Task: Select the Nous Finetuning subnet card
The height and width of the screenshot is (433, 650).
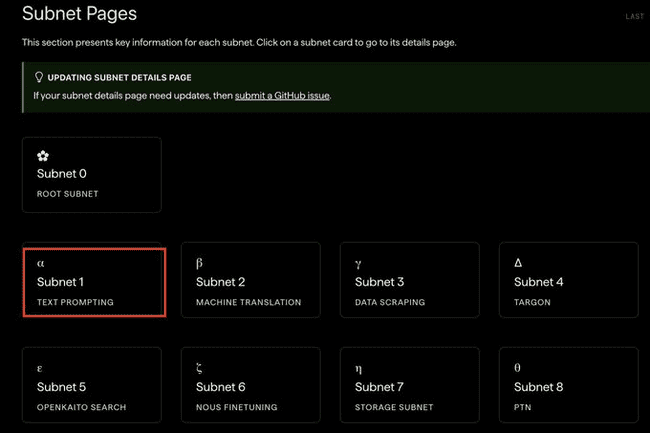Action: pyautogui.click(x=251, y=385)
